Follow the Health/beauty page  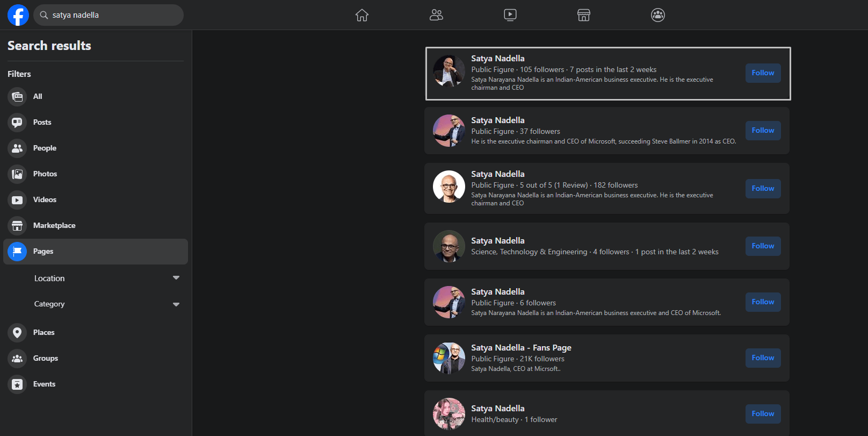763,414
